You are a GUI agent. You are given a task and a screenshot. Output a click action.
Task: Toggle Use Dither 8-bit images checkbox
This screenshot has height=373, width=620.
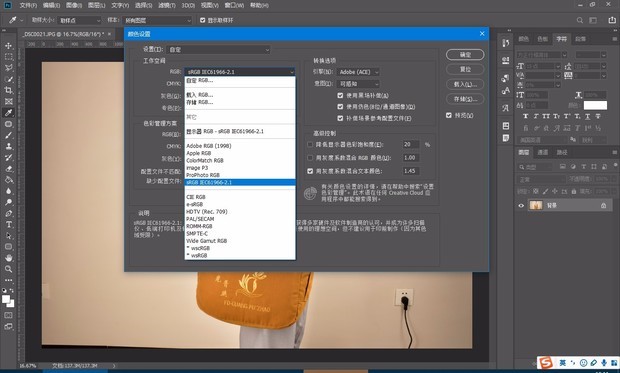(340, 106)
